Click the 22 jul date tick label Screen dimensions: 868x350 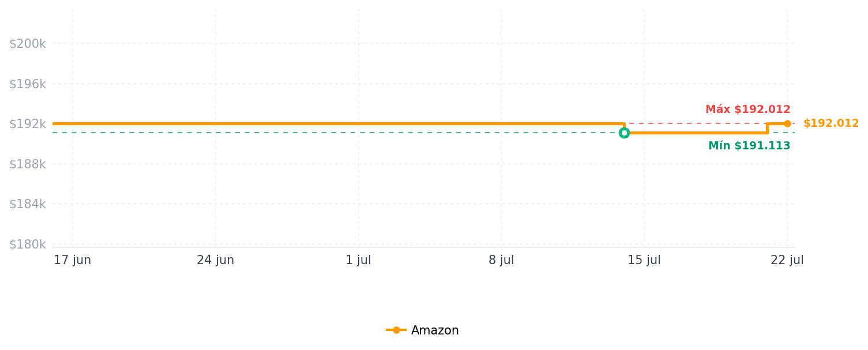tap(787, 261)
